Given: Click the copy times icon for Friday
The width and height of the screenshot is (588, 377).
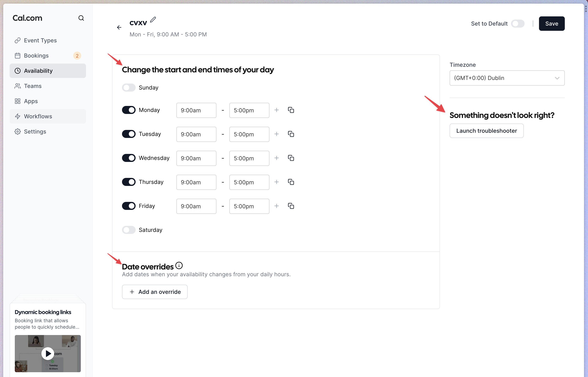Looking at the screenshot, I should coord(291,206).
